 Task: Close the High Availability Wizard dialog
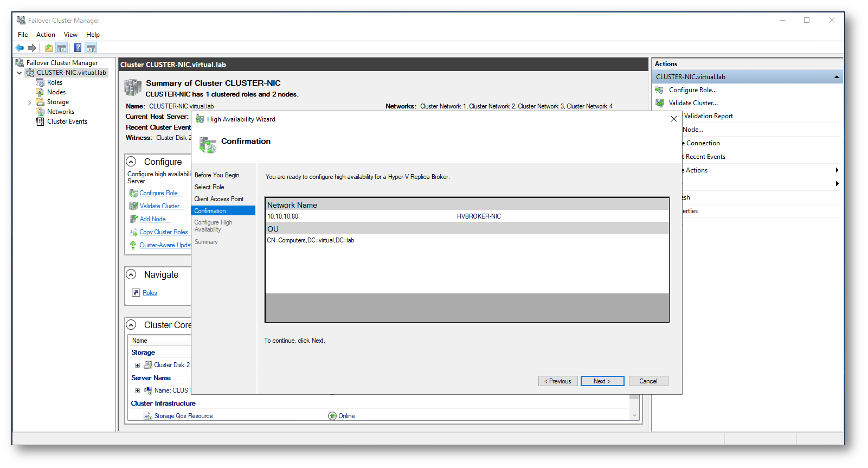click(673, 119)
